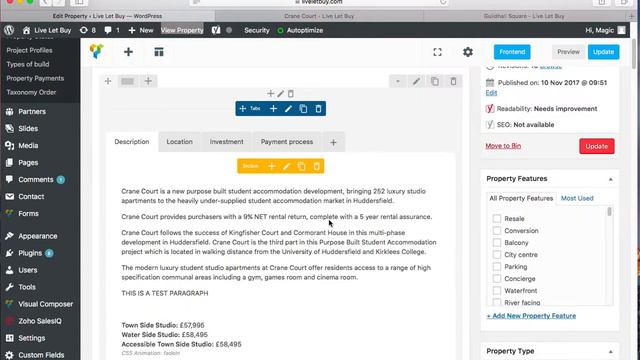640x360 pixels.
Task: Add a tab using Tabs plus icon
Action: [273, 109]
